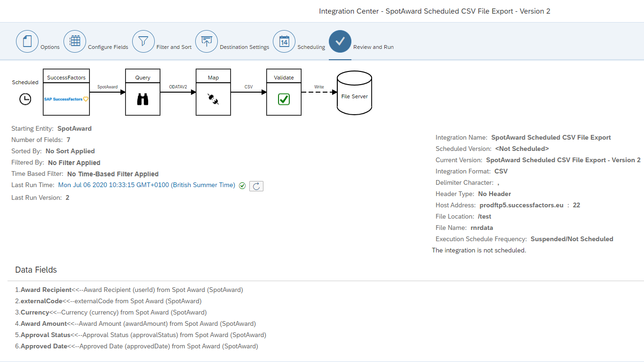Click the Scheduled Version Not Scheduled value

522,149
